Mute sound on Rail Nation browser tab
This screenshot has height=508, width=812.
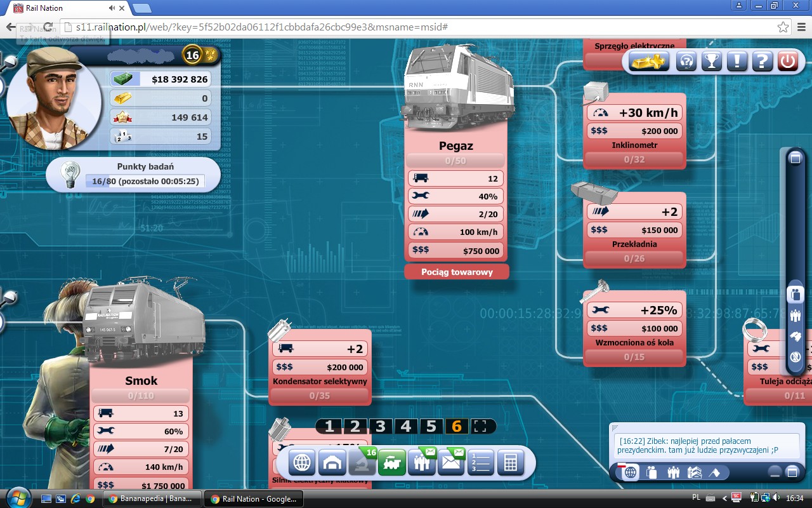pos(112,8)
